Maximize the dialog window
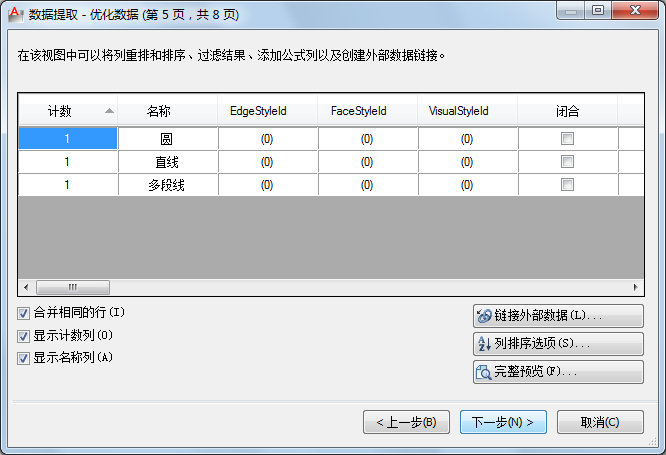The width and height of the screenshot is (666, 455). coord(598,10)
